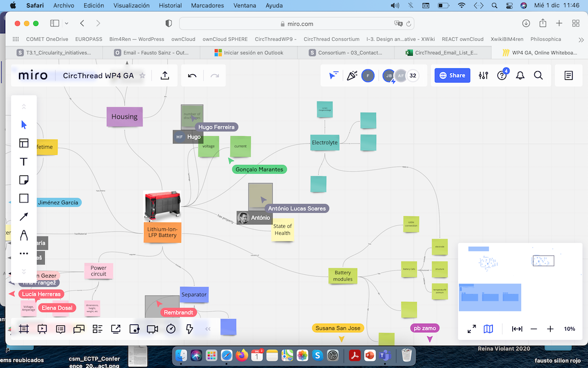Open the notes panel icon
588x368 pixels.
pos(568,75)
